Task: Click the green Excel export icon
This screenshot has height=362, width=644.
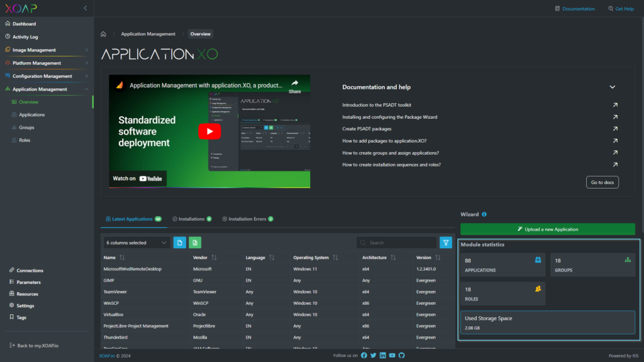Action: point(195,243)
